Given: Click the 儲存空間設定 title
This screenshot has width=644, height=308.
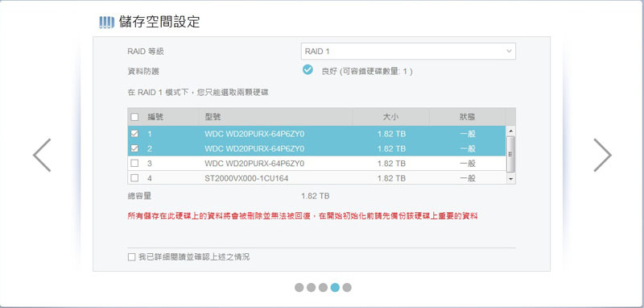Looking at the screenshot, I should point(159,23).
